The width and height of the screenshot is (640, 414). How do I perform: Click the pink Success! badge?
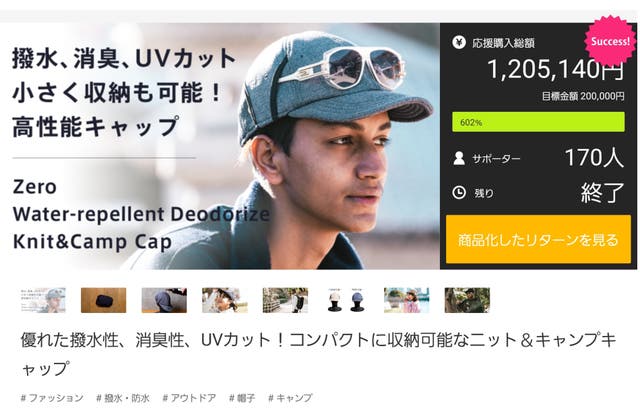click(x=610, y=40)
